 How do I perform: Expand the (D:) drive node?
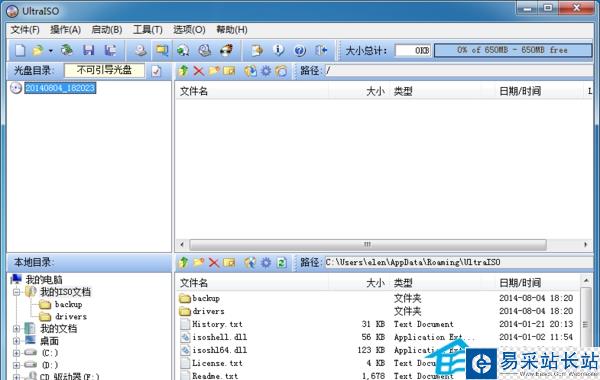(16, 365)
